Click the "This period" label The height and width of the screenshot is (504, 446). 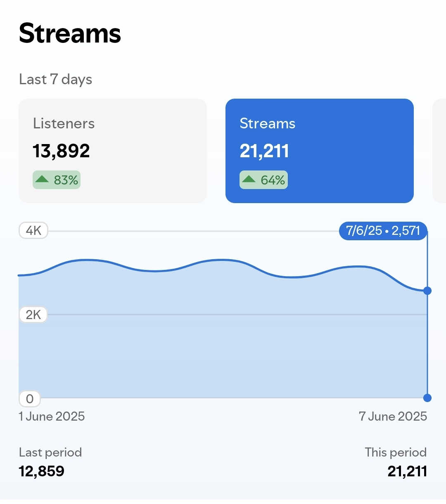[396, 452]
